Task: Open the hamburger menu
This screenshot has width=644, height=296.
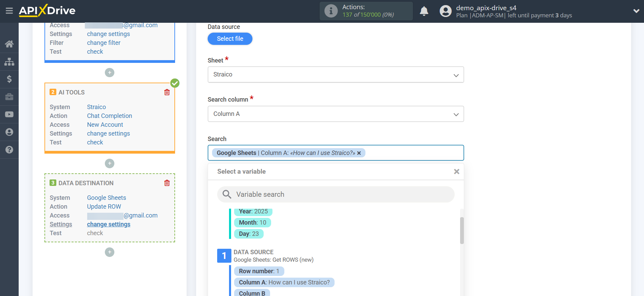Action: 9,11
